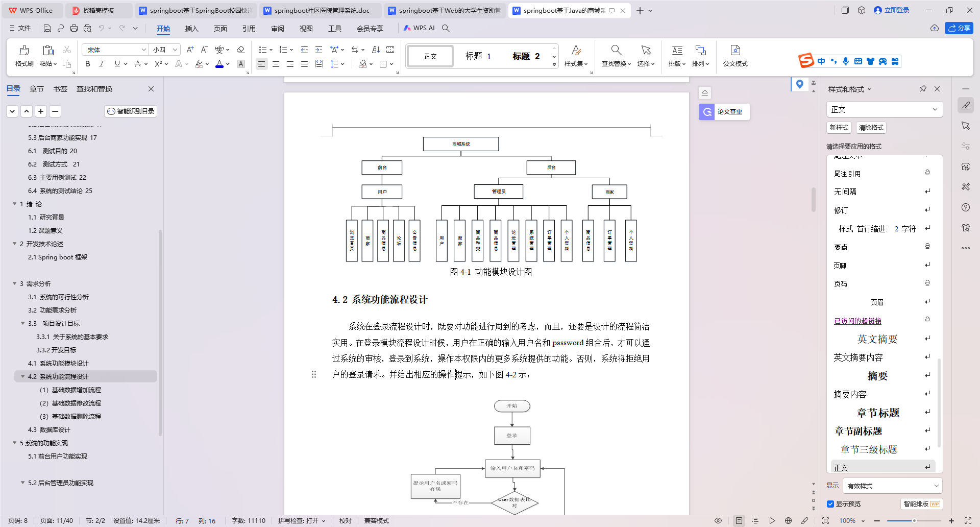The width and height of the screenshot is (980, 527).
Task: Pin the 样式和格式 panel
Action: point(922,89)
